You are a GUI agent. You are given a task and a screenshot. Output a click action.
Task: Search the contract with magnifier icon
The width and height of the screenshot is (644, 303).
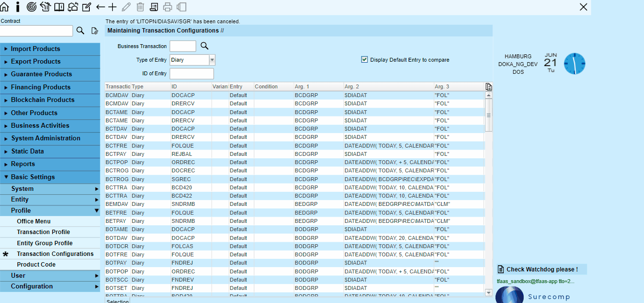(x=81, y=31)
